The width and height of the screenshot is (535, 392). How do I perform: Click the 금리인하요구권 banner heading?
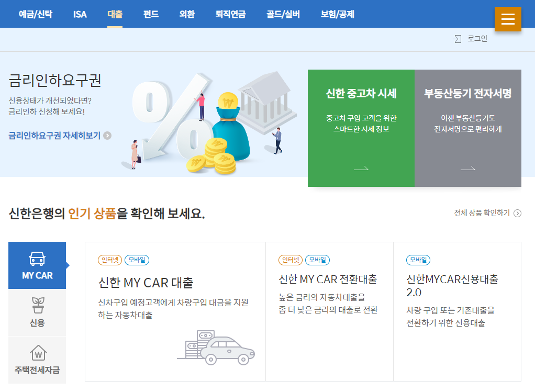54,81
